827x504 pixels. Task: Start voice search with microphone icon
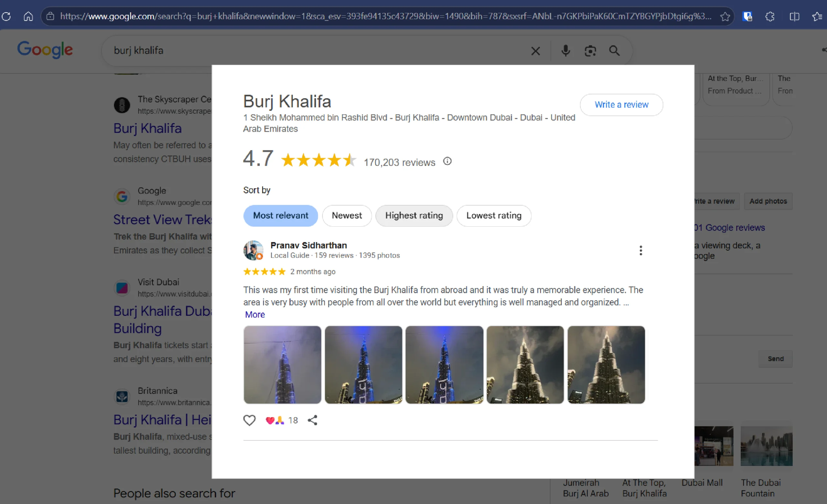[566, 51]
